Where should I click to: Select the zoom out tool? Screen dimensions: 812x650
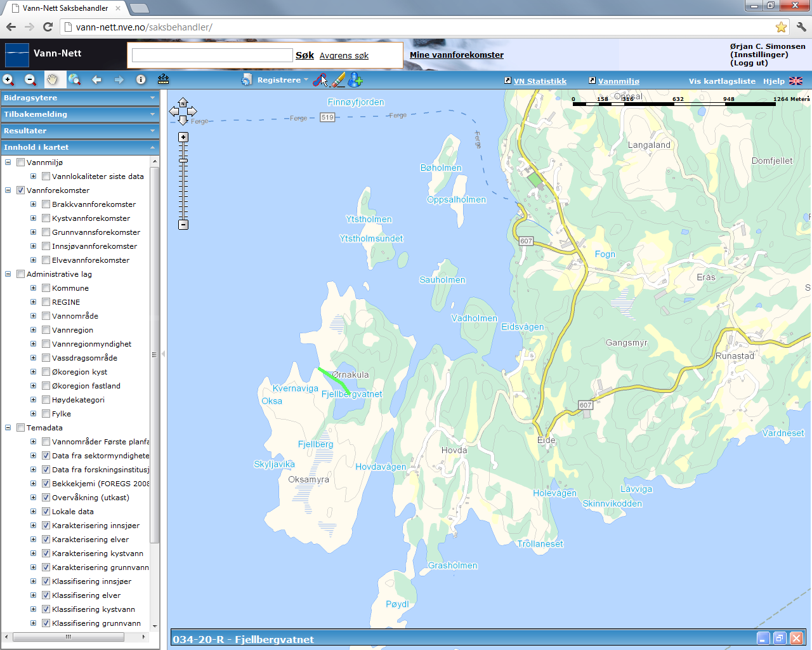[x=30, y=80]
